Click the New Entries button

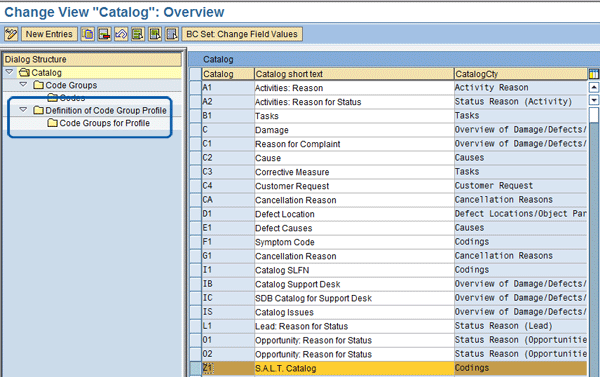[x=49, y=34]
